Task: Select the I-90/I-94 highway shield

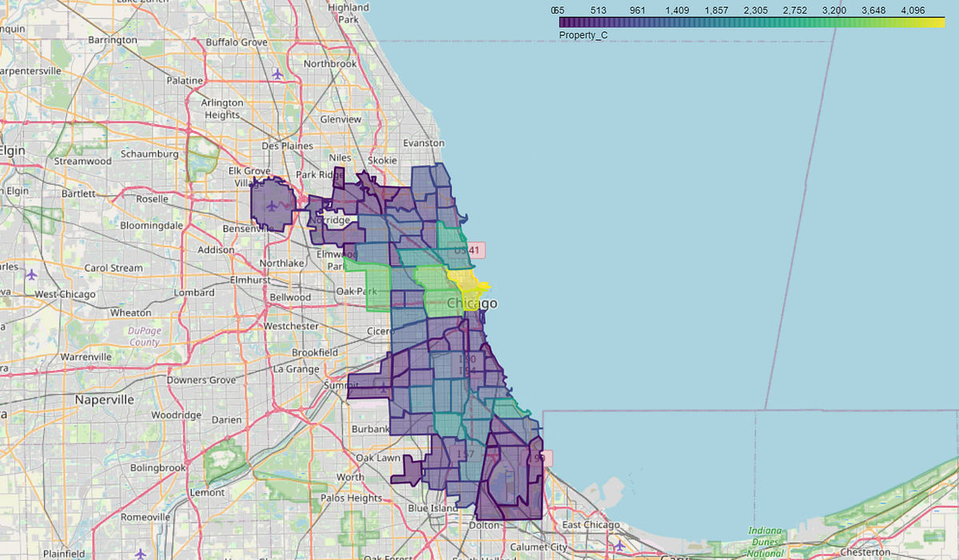Action: point(468,363)
